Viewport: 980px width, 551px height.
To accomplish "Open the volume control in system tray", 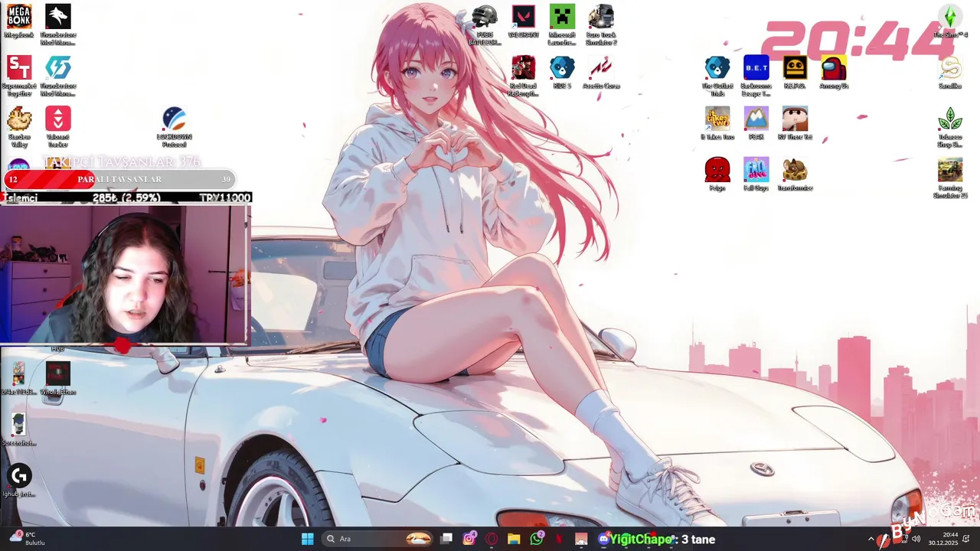I will (916, 539).
